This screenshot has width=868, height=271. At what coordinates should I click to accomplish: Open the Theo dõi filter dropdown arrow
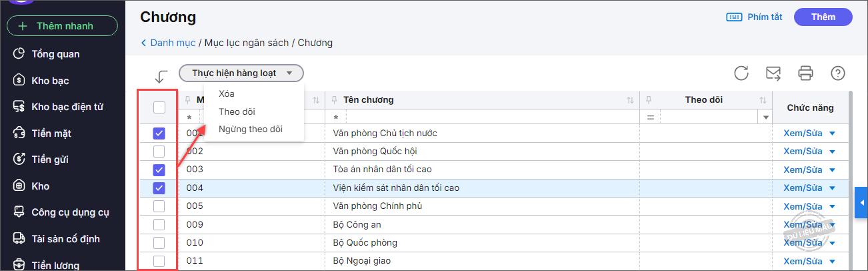click(766, 117)
